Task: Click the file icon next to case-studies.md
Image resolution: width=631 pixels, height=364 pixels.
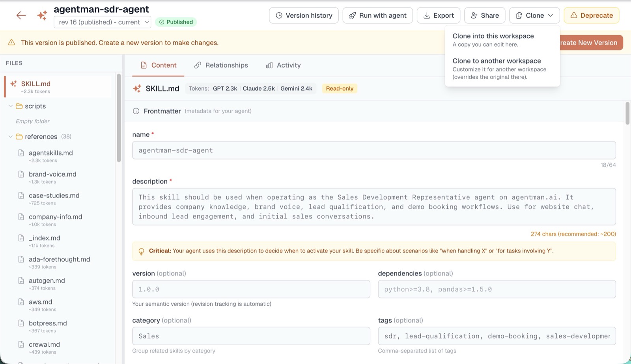Action: point(21,195)
